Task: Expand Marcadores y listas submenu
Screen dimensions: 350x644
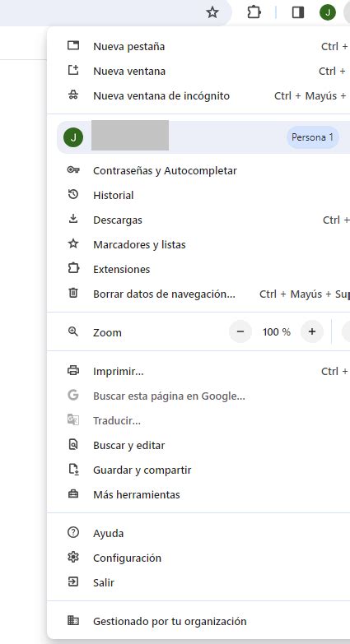Action: pos(198,244)
